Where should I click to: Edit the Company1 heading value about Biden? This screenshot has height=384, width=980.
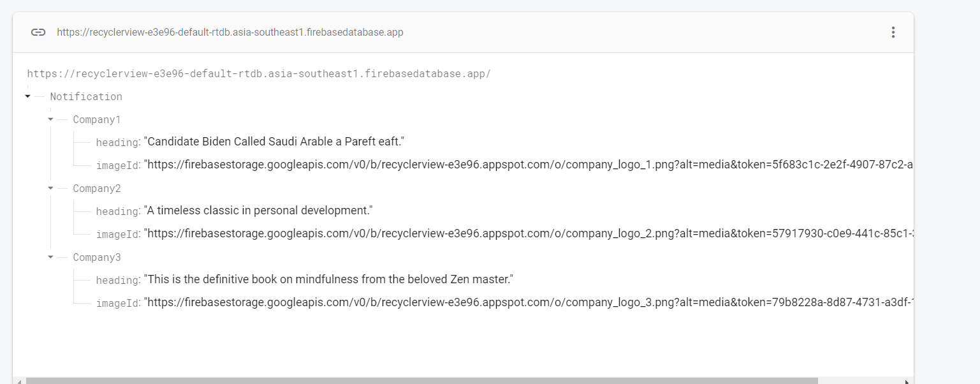click(274, 142)
